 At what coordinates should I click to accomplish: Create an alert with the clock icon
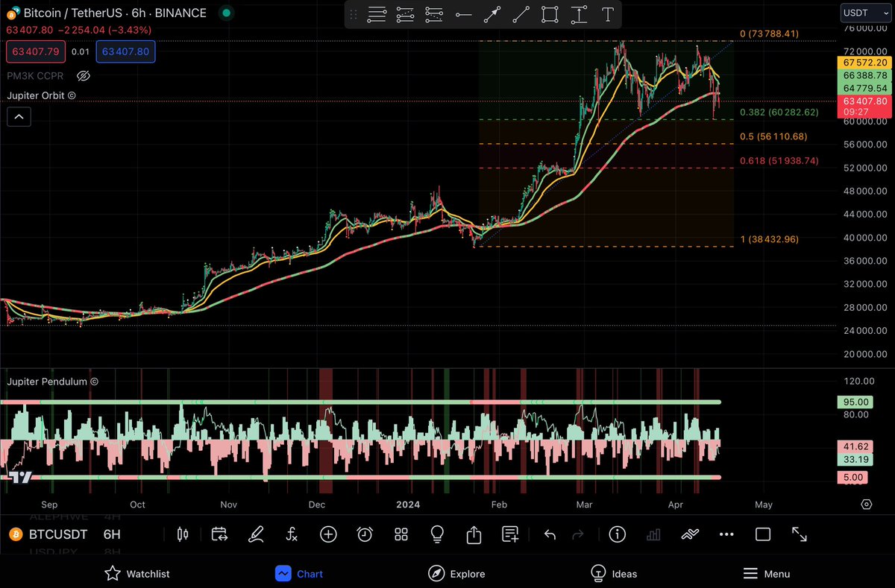point(365,534)
